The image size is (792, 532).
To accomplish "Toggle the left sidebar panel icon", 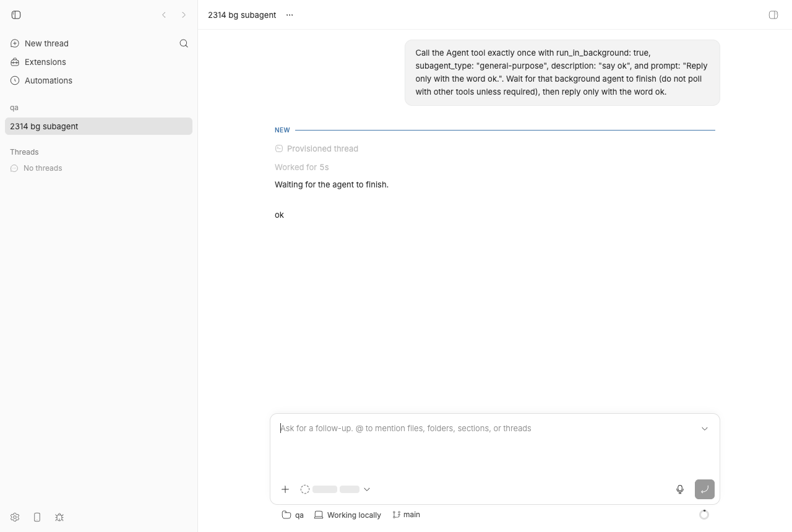I will click(16, 15).
